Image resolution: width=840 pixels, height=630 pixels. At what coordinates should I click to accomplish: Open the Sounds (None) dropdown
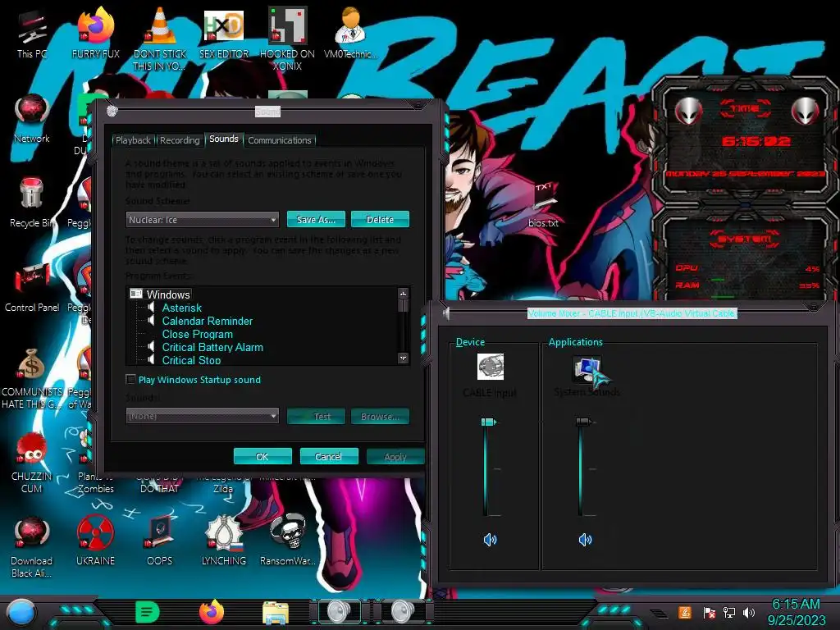tap(203, 416)
